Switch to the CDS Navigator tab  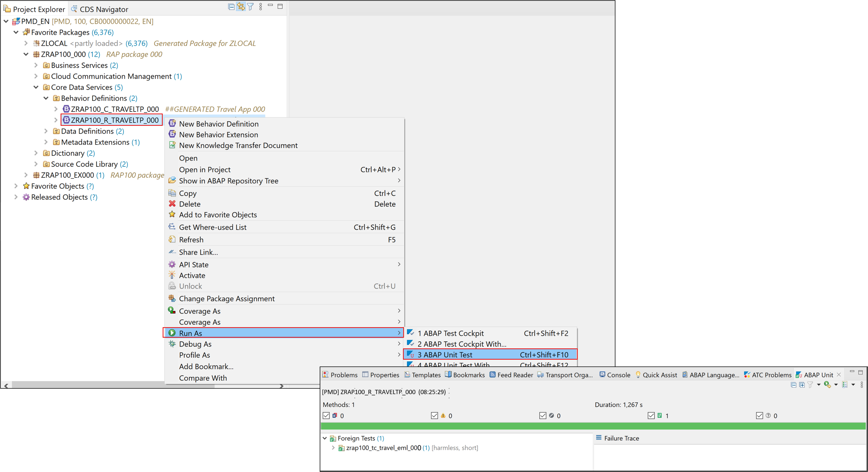pos(100,9)
